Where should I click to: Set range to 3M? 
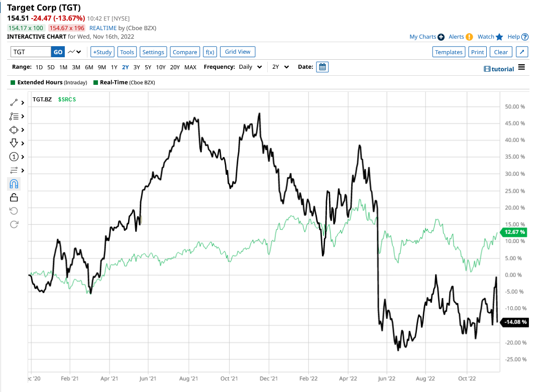pyautogui.click(x=76, y=67)
